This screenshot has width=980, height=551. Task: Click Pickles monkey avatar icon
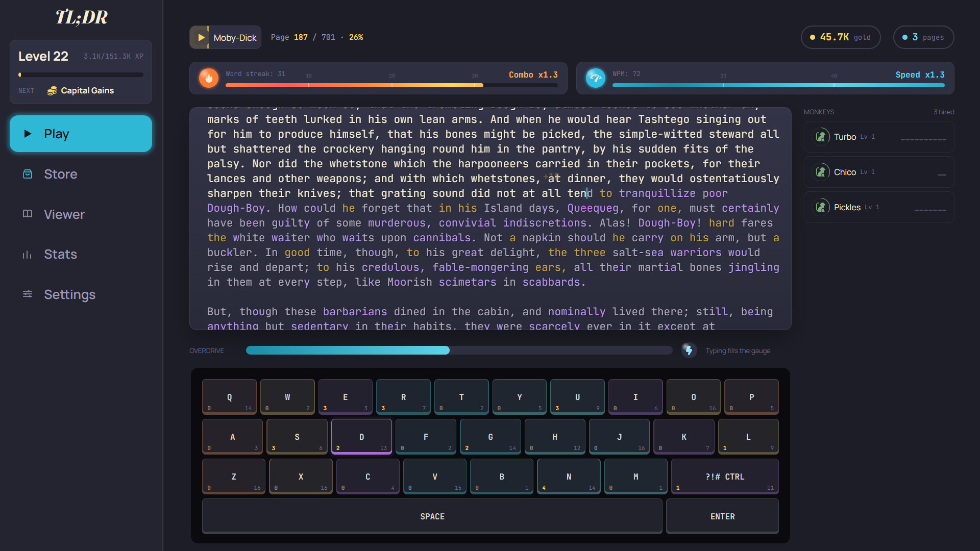coord(821,207)
